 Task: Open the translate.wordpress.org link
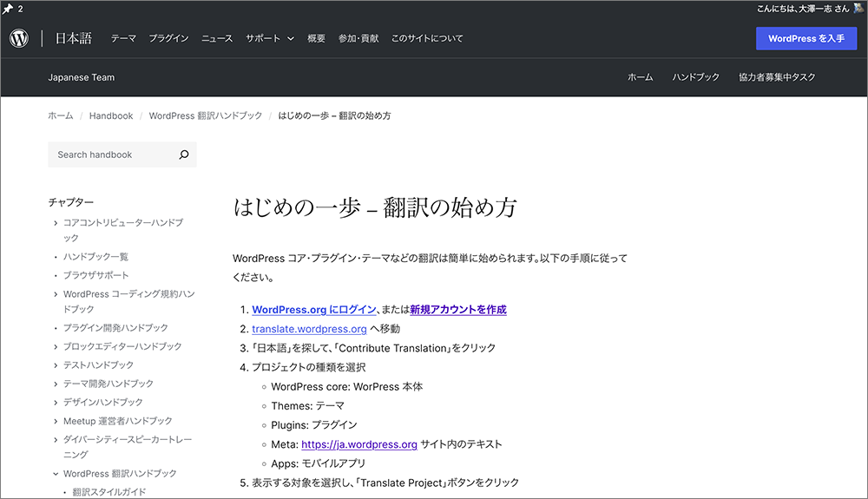tap(310, 329)
